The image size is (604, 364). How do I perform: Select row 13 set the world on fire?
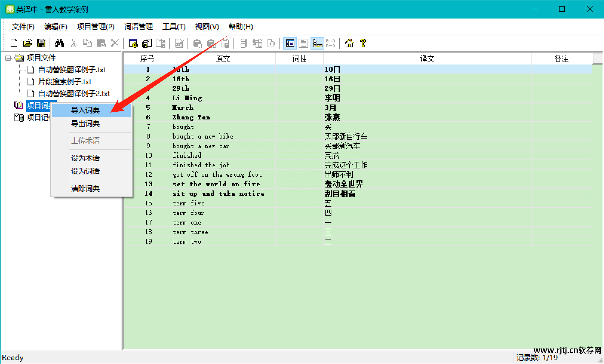tap(216, 184)
